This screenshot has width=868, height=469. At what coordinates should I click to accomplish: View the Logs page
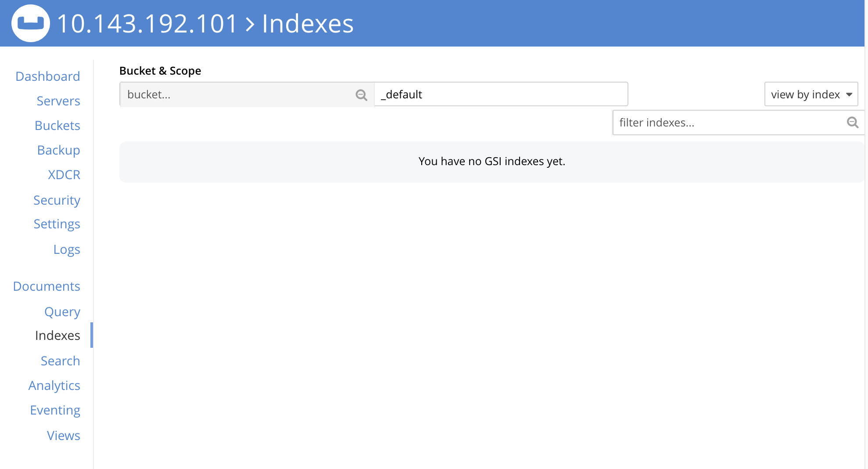pos(67,249)
